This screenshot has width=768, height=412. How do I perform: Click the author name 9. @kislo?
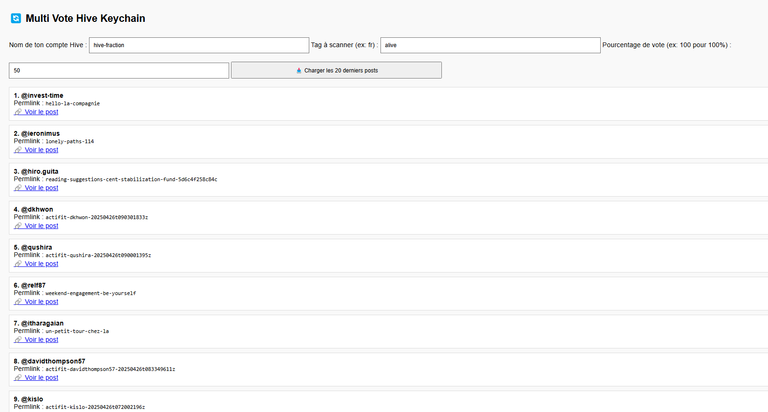(28, 399)
